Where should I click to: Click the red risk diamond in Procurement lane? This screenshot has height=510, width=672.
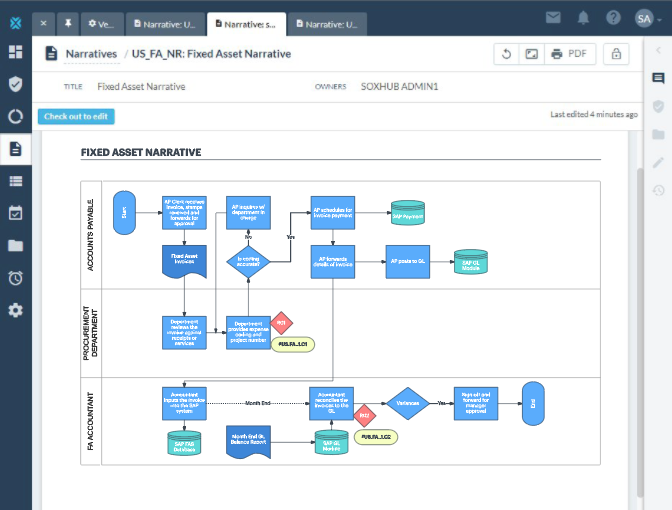point(281,323)
